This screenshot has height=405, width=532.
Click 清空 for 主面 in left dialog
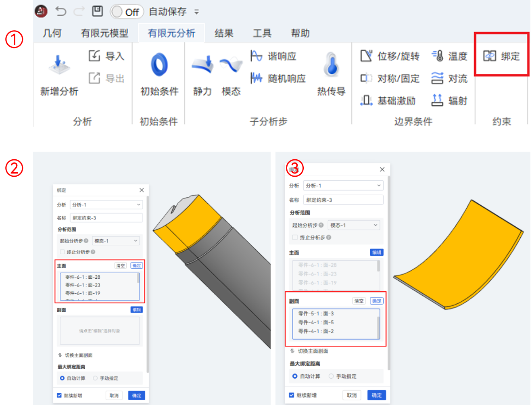tap(121, 265)
